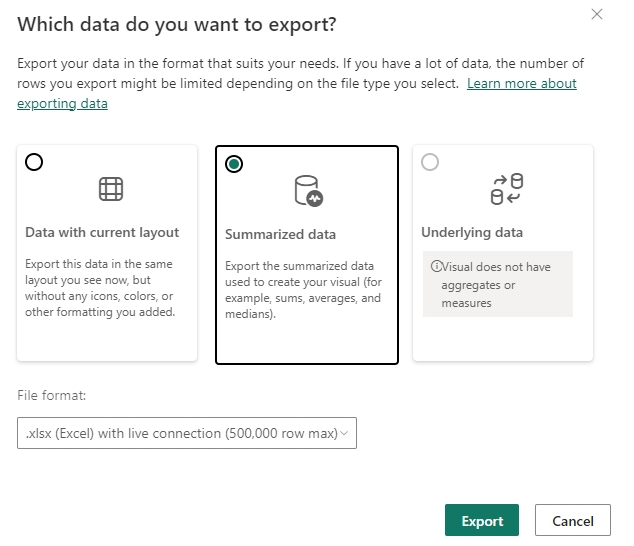Expand the file format list using the chevron arrow

[344, 433]
